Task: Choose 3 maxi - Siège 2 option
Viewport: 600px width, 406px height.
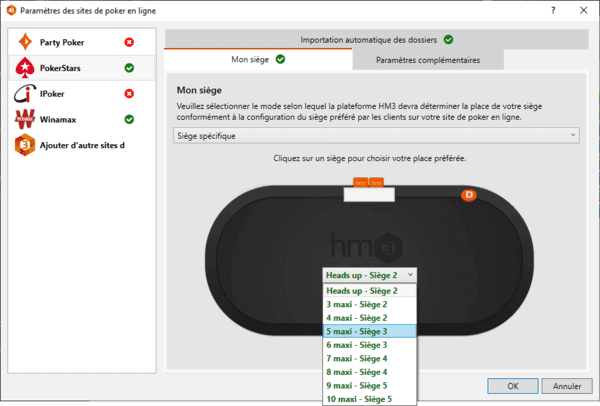Action: (370, 304)
